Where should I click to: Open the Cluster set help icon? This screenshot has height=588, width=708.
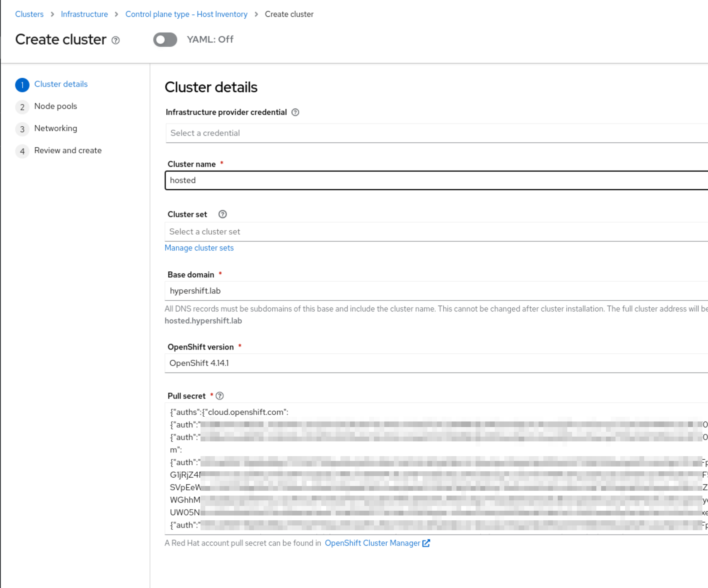(x=222, y=214)
